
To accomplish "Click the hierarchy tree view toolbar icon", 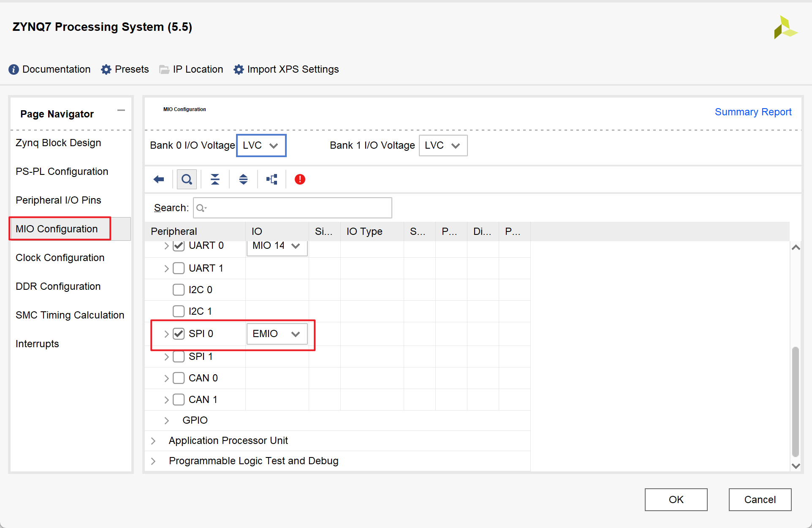I will (x=272, y=180).
